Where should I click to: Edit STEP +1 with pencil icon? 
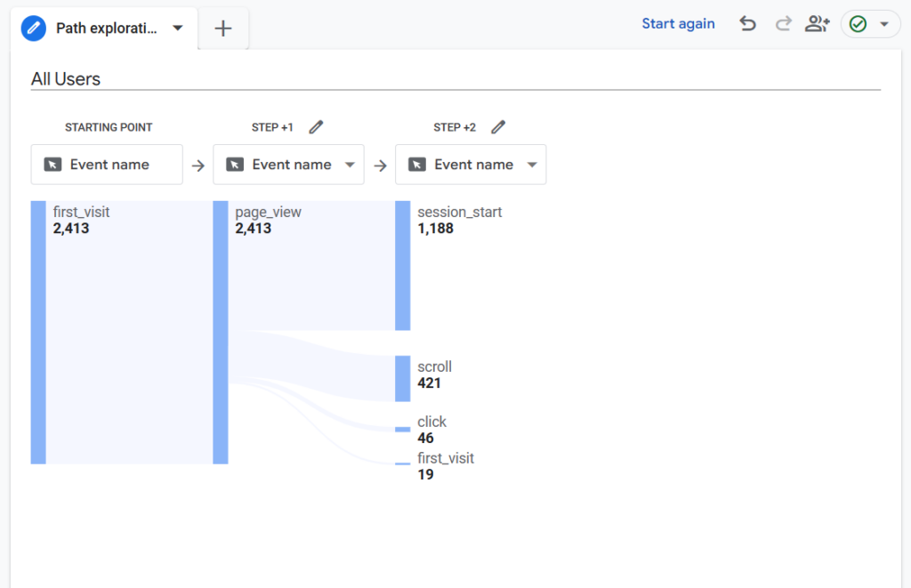click(x=316, y=127)
